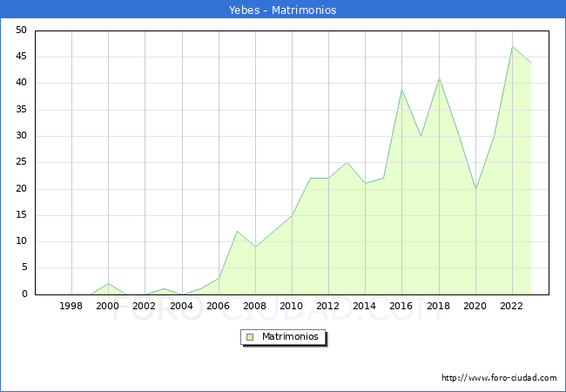The image size is (566, 392).
Task: Click the x-axis label 2016
Action: coord(401,306)
